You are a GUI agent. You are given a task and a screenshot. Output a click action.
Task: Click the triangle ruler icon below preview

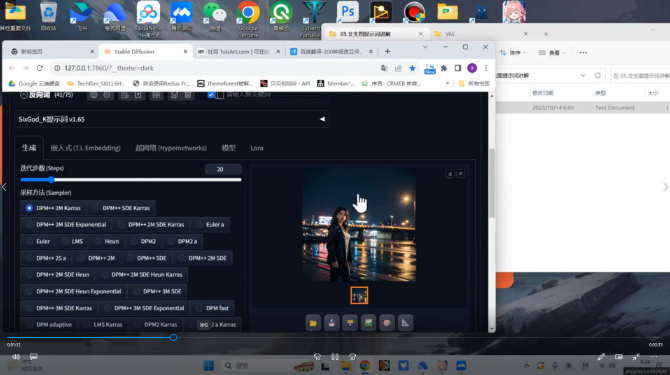405,323
